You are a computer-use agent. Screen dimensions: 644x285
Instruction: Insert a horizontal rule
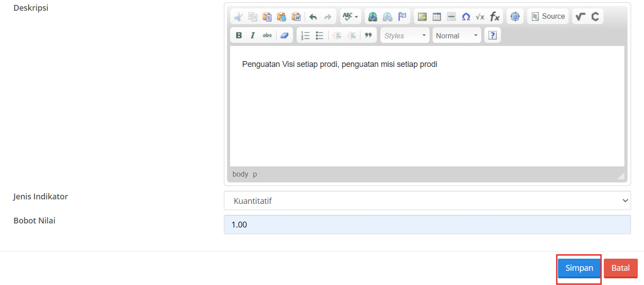pyautogui.click(x=451, y=16)
